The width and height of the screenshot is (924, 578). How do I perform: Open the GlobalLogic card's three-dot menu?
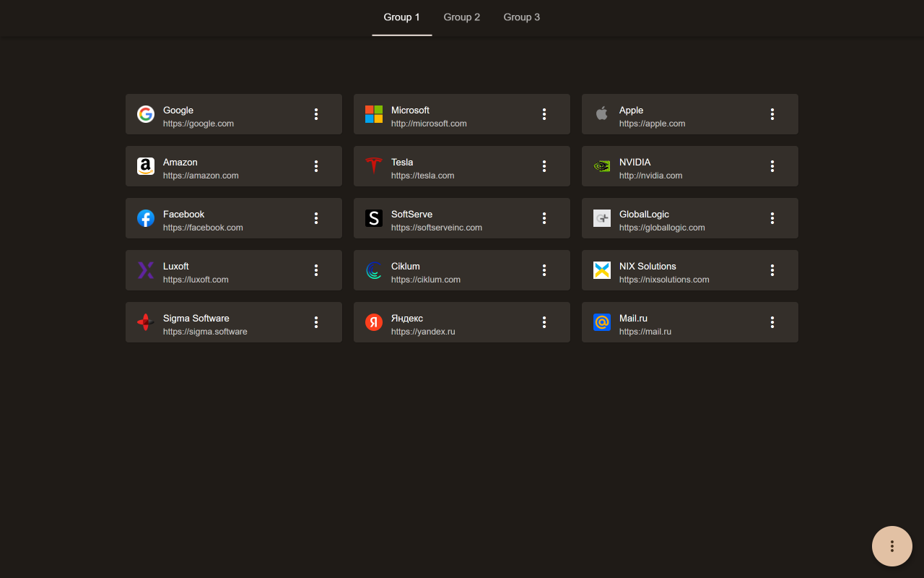click(772, 218)
